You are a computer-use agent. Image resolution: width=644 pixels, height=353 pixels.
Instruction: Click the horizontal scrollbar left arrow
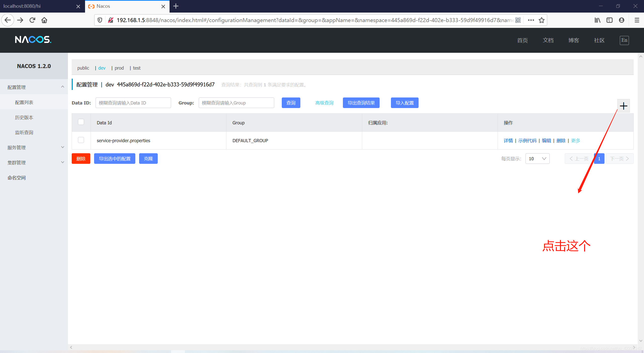(x=71, y=347)
